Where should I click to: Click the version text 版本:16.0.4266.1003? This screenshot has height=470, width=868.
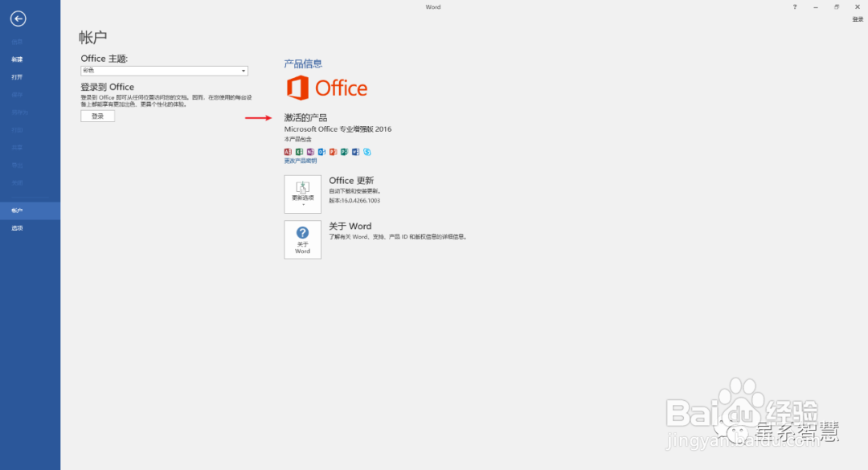354,200
